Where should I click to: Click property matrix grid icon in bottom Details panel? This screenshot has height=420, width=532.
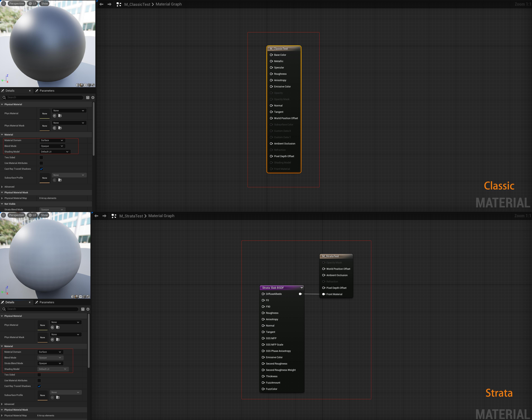click(x=83, y=309)
